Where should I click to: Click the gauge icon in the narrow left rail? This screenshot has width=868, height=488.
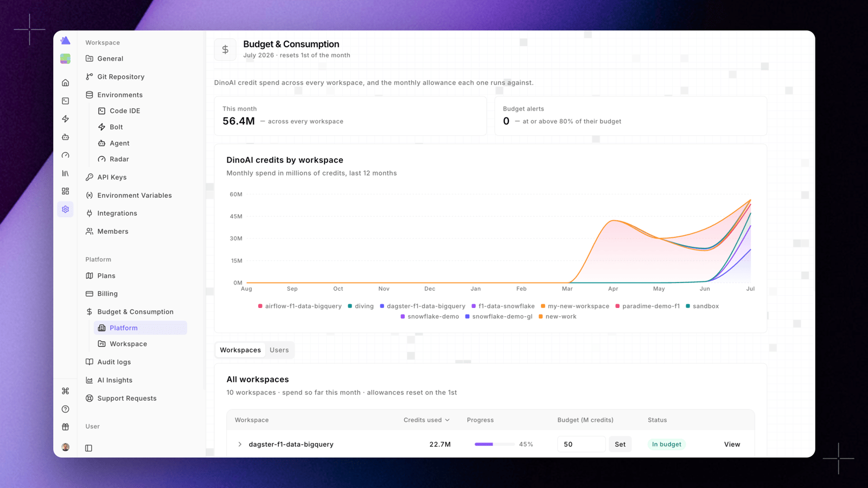(x=65, y=155)
